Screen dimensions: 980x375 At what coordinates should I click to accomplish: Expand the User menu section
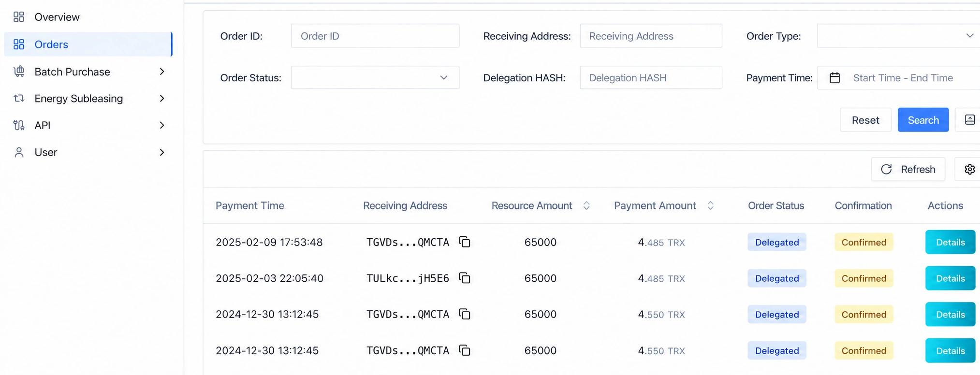pyautogui.click(x=88, y=152)
